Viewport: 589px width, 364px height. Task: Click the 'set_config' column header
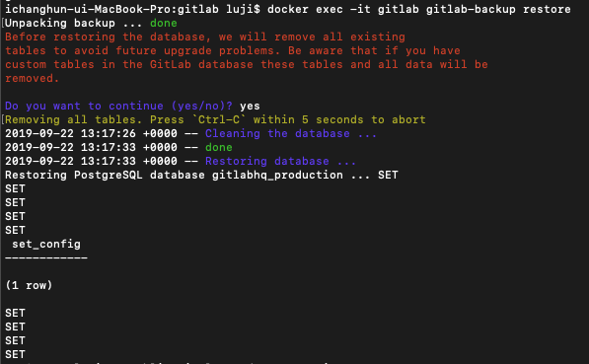[x=46, y=245]
